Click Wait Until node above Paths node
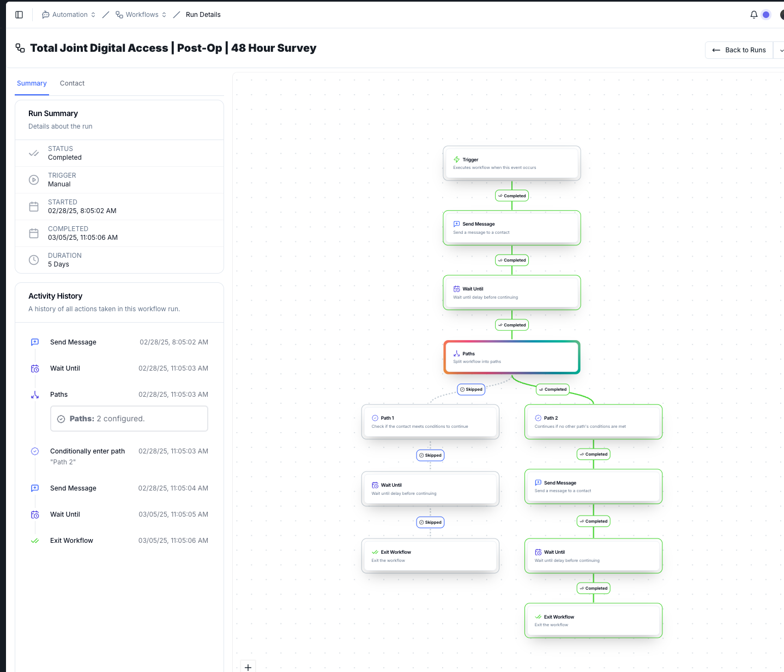 (x=512, y=293)
